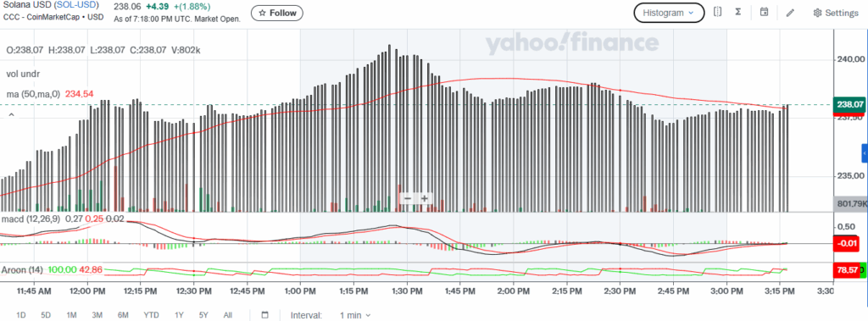Image resolution: width=868 pixels, height=321 pixels.
Task: Open the Histogram chart type dropdown
Action: click(x=669, y=13)
